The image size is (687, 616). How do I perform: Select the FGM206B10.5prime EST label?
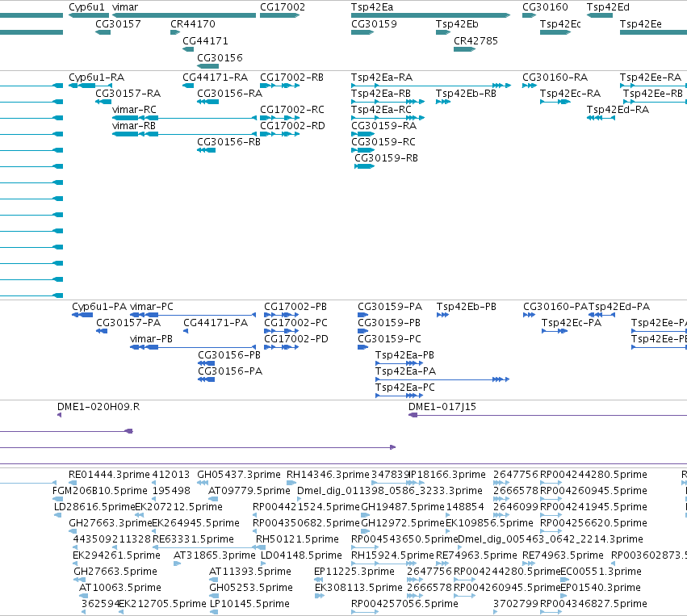[100, 491]
